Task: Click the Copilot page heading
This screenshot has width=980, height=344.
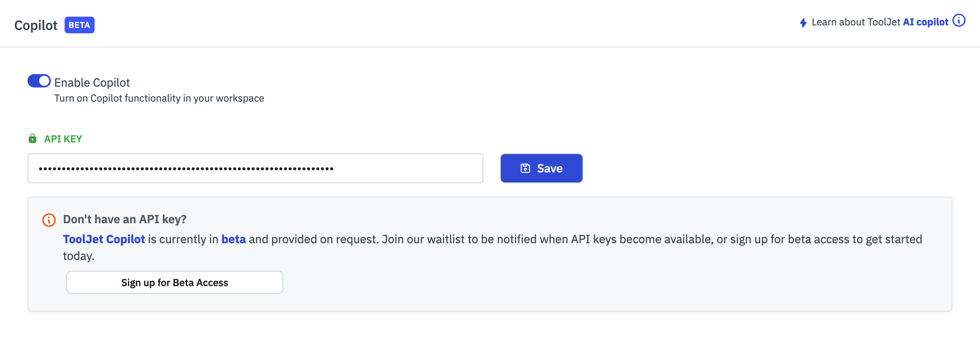Action: click(x=36, y=25)
